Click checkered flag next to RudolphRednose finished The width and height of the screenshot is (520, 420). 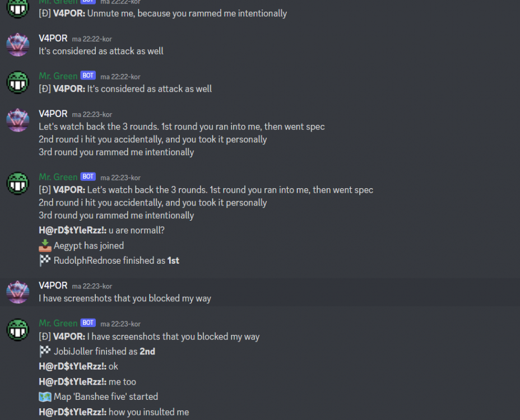click(45, 260)
